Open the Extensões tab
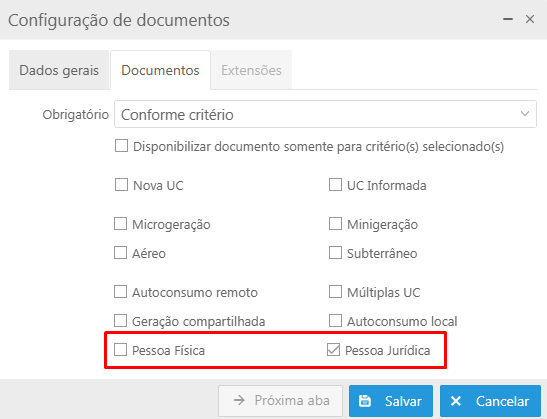Viewport: 547px width, 419px height. pos(251,70)
